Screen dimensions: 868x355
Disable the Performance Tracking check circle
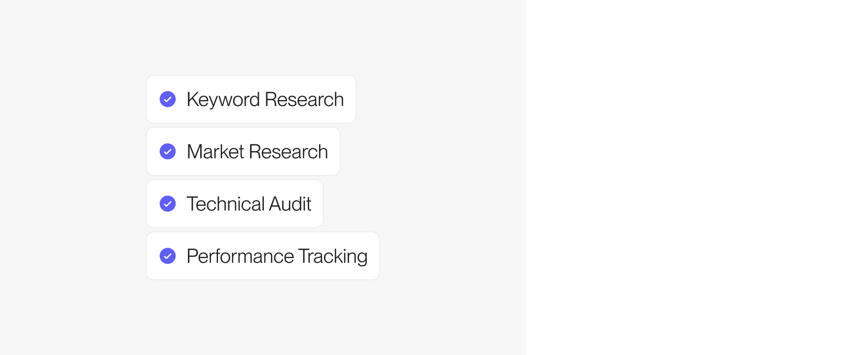tap(168, 256)
